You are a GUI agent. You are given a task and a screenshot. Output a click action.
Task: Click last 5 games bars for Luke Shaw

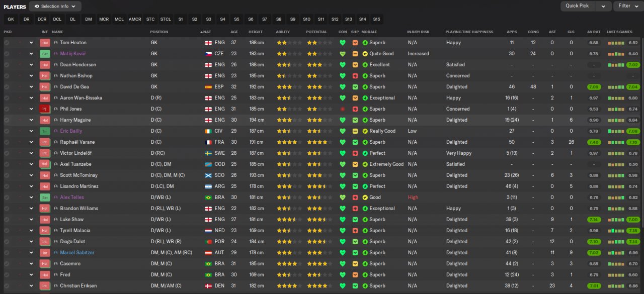tap(616, 220)
